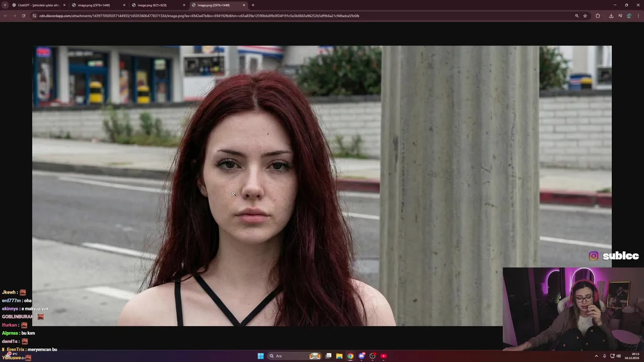644x362 pixels.
Task: Click the zoom magnifier icon in address bar
Action: coord(577,16)
